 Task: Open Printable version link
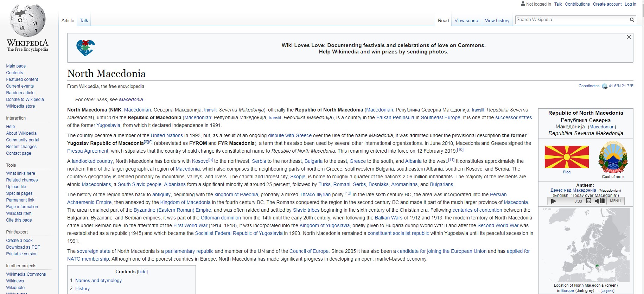click(22, 254)
